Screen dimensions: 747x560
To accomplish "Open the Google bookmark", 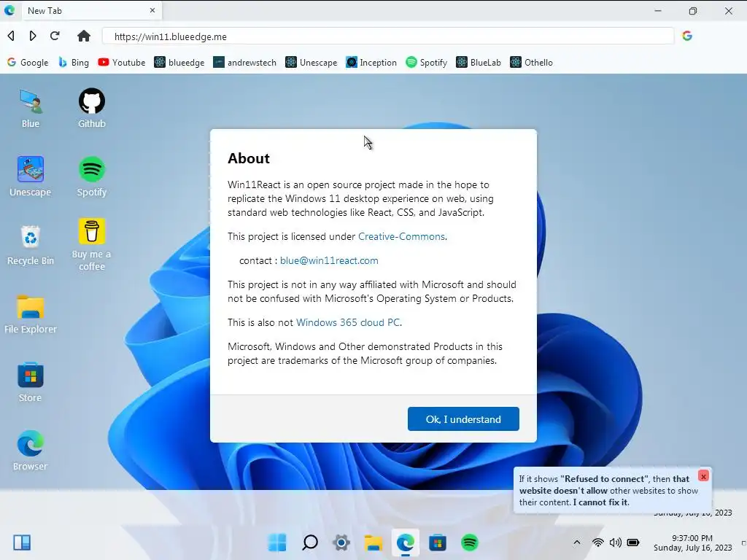I will (28, 63).
